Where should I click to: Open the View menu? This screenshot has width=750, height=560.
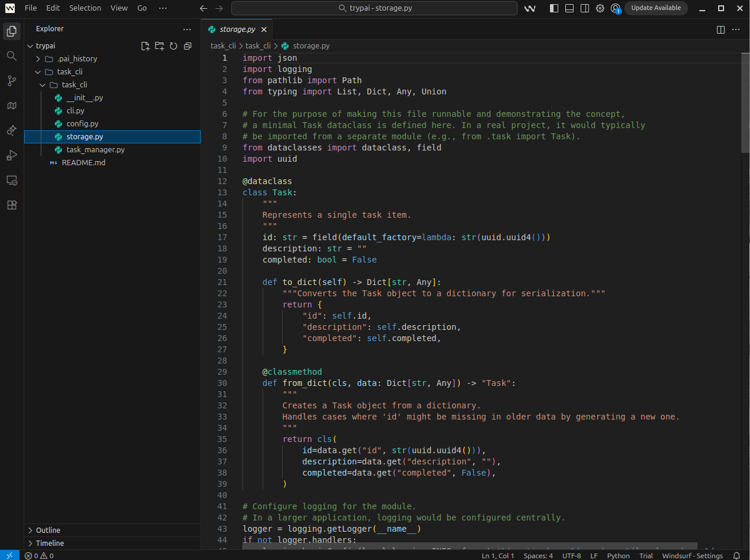(x=119, y=8)
